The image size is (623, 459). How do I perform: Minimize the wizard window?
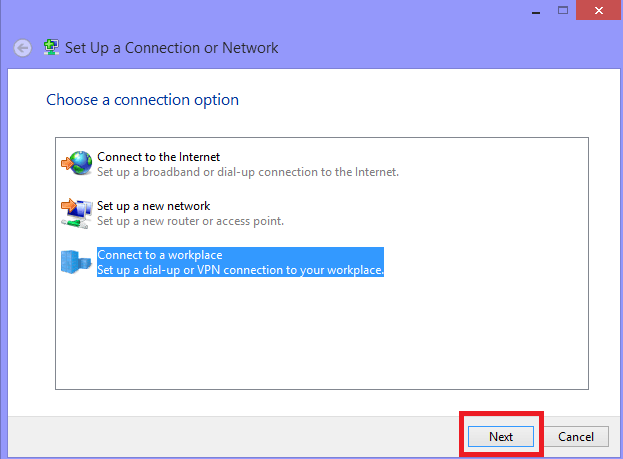[x=536, y=10]
